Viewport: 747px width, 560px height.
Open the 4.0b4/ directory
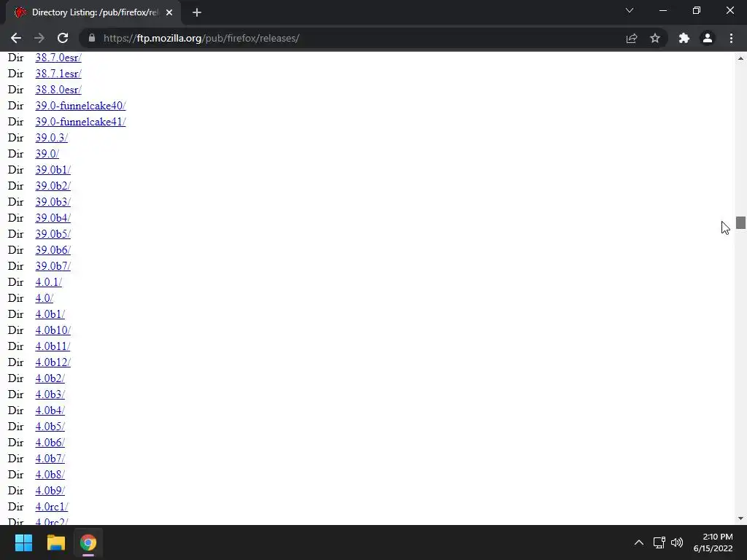[50, 411]
